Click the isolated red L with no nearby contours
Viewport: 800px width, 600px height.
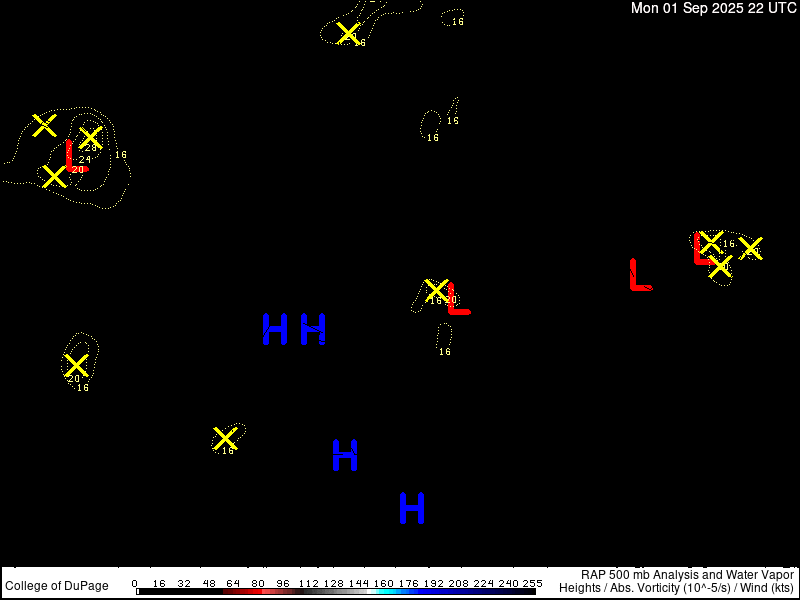point(641,274)
